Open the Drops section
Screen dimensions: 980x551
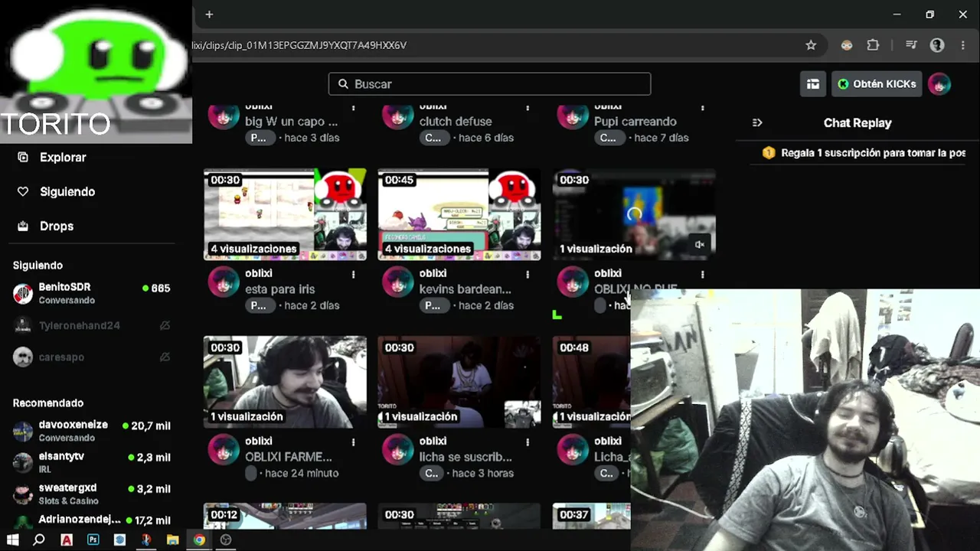point(57,226)
